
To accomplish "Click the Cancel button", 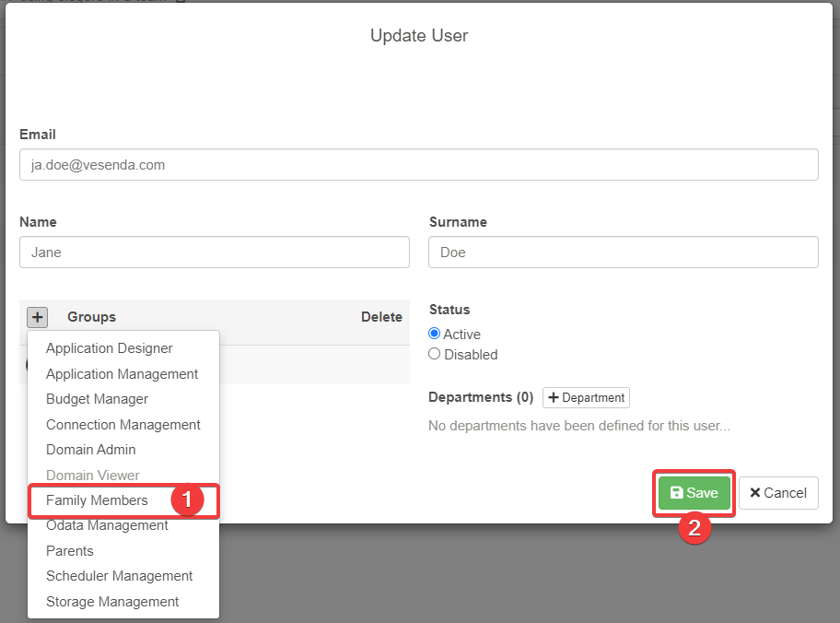I will pos(777,493).
